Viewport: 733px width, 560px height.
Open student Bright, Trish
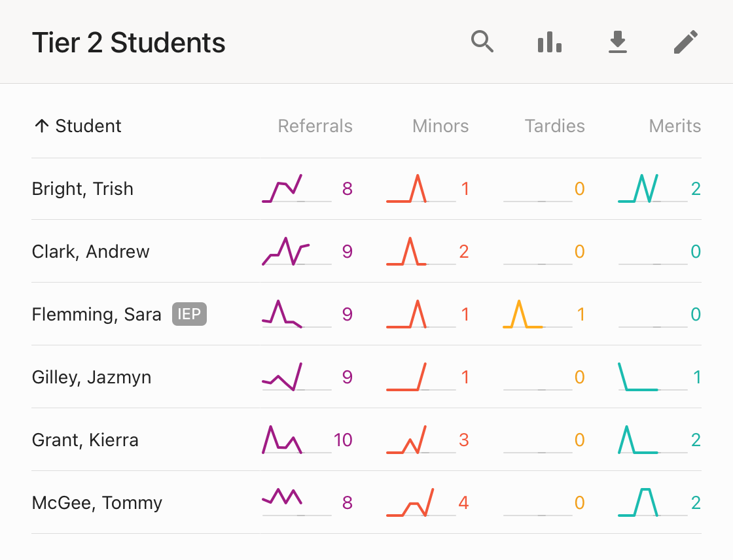click(82, 189)
